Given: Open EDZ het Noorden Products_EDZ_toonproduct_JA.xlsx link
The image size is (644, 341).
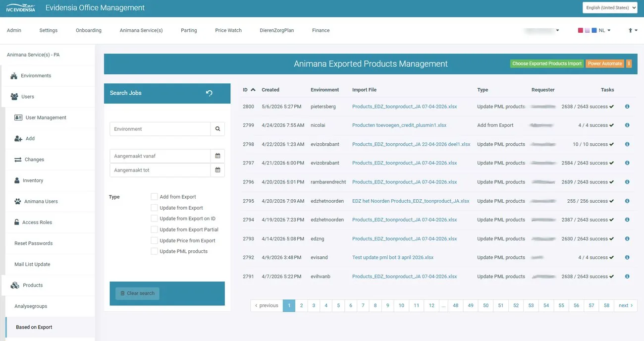Looking at the screenshot, I should (411, 201).
